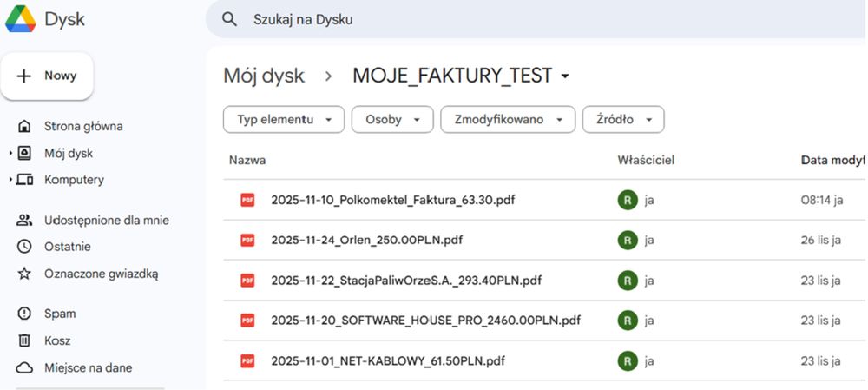Click the 08:14 ja modified time

[x=822, y=200]
